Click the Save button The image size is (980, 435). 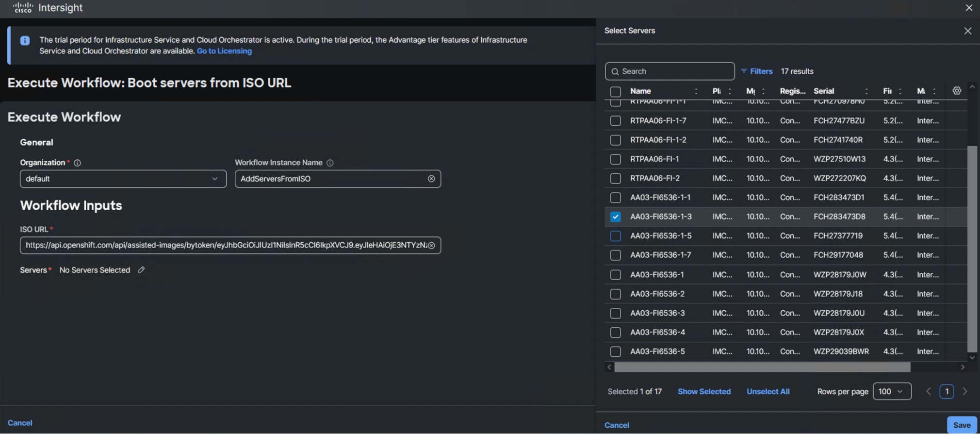(961, 425)
